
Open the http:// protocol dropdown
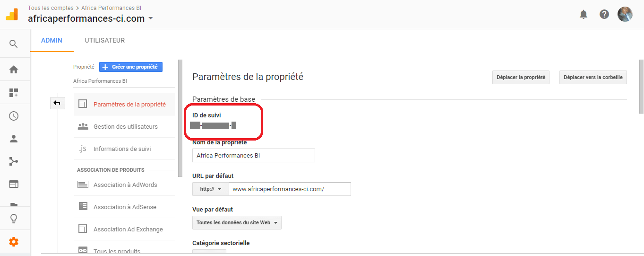point(211,189)
